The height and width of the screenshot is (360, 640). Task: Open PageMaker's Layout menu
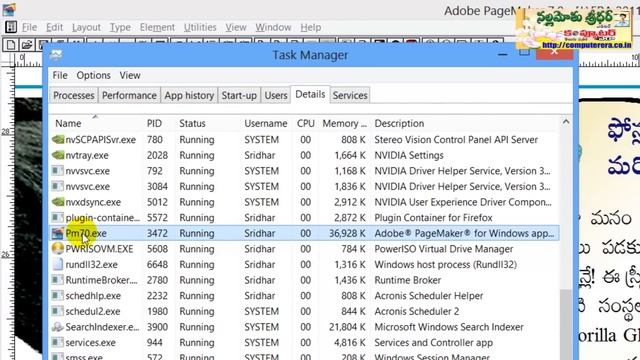(x=86, y=27)
